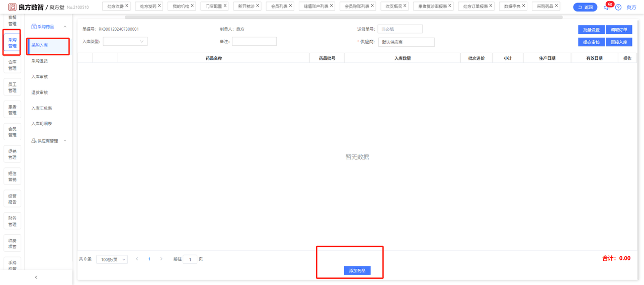Open the 仓库管理 module in left rail
The height and width of the screenshot is (285, 644).
(x=12, y=65)
